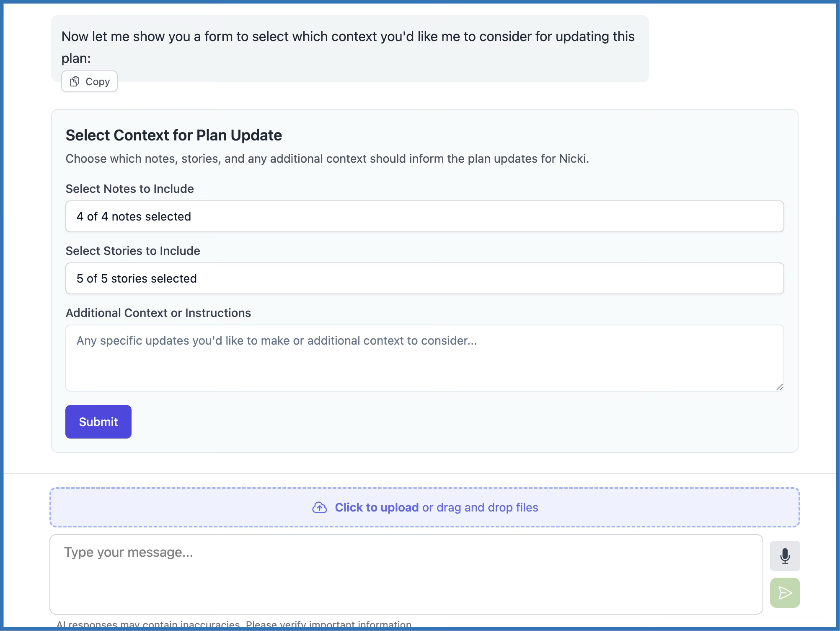Click the paper plane send icon
The height and width of the screenshot is (631, 840).
[x=785, y=593]
